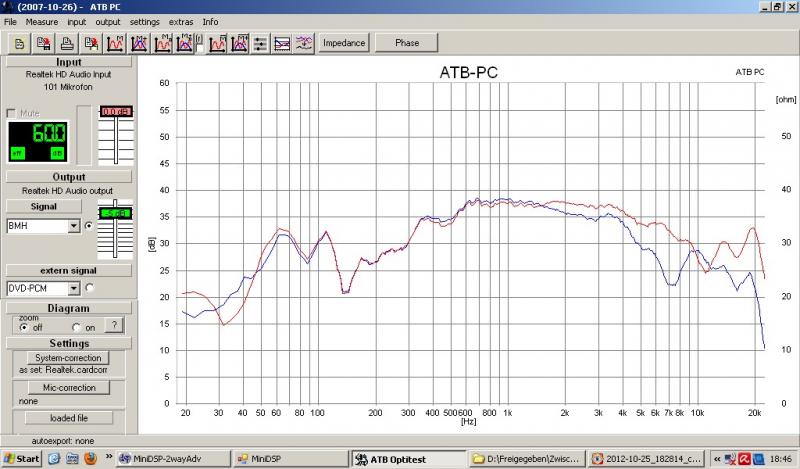Click the save-to-disk document toolbar icon
800x469 pixels.
point(43,44)
